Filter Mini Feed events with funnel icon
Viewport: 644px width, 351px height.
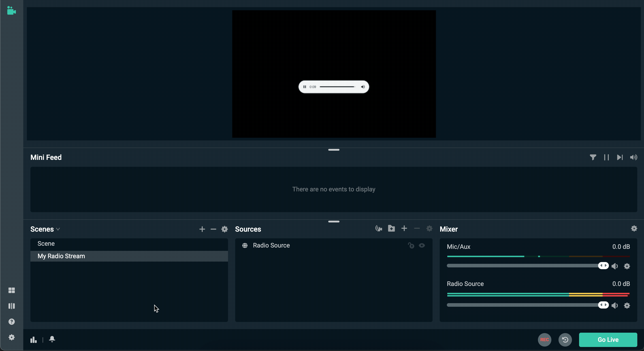(x=593, y=157)
